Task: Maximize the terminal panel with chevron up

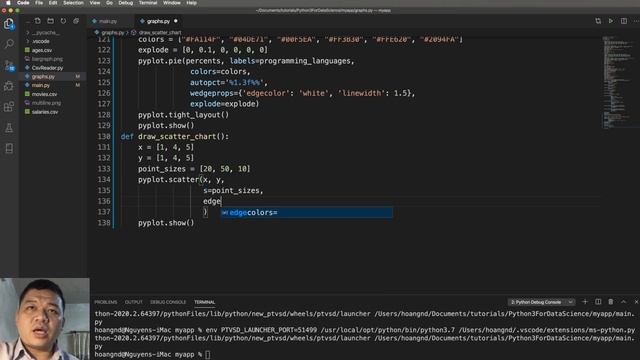Action: [624, 302]
